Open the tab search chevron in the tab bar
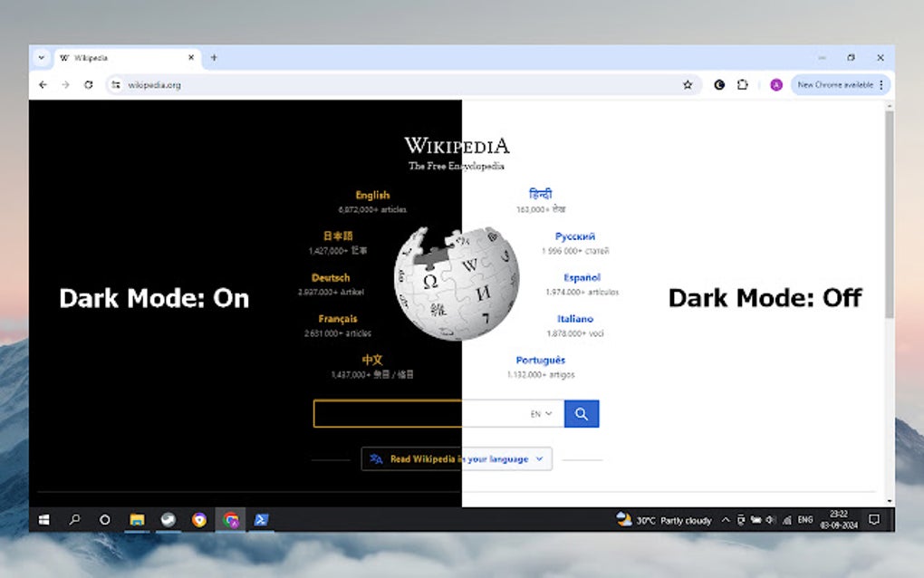 tap(42, 57)
